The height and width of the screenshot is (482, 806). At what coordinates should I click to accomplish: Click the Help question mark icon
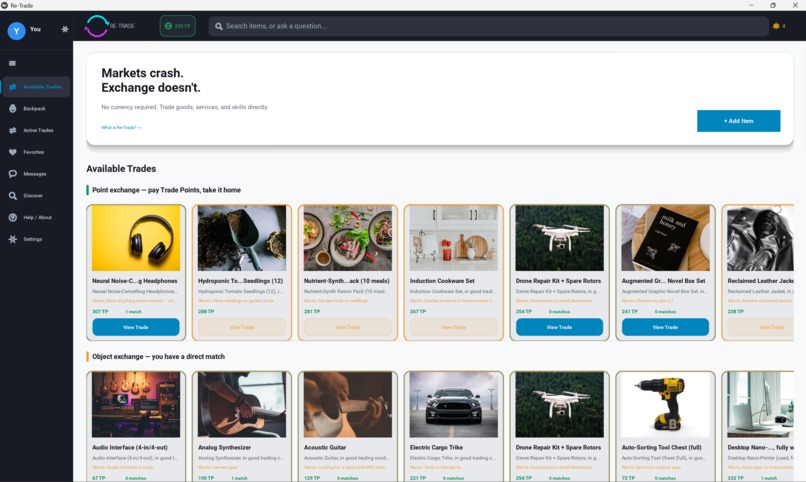[13, 217]
